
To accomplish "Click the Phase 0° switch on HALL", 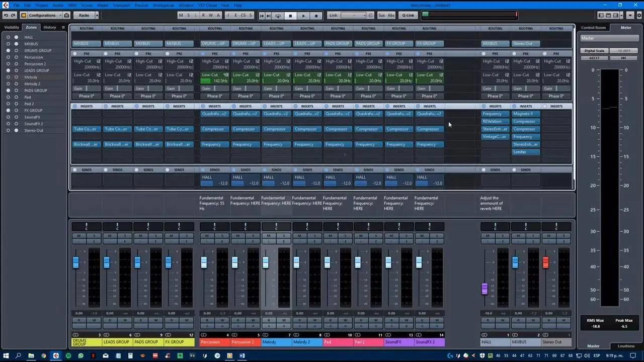I will (x=495, y=96).
